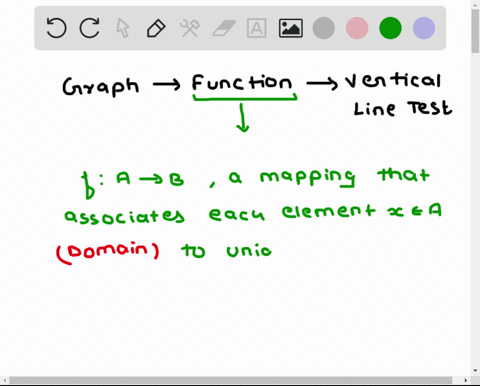Click the vertical scrollbar thumb
The width and height of the screenshot is (480, 386).
click(x=475, y=31)
